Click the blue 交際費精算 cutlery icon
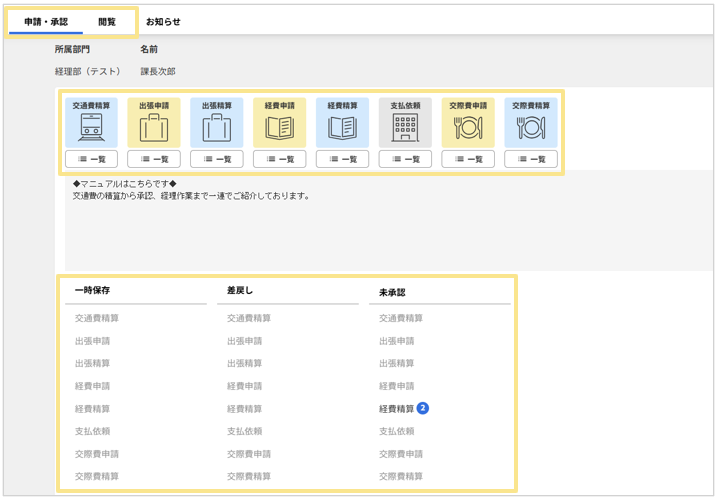 coord(531,123)
